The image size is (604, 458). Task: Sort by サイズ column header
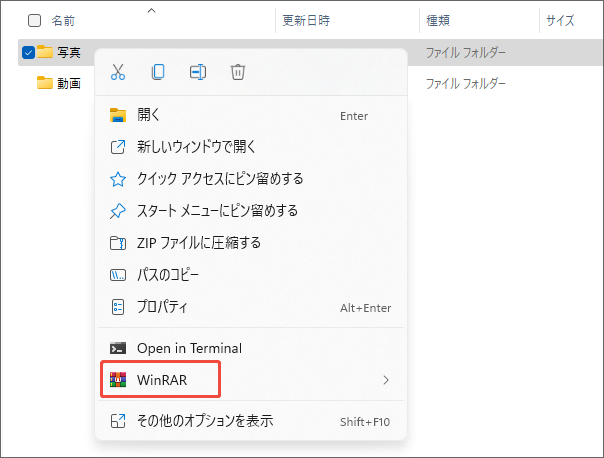click(560, 20)
